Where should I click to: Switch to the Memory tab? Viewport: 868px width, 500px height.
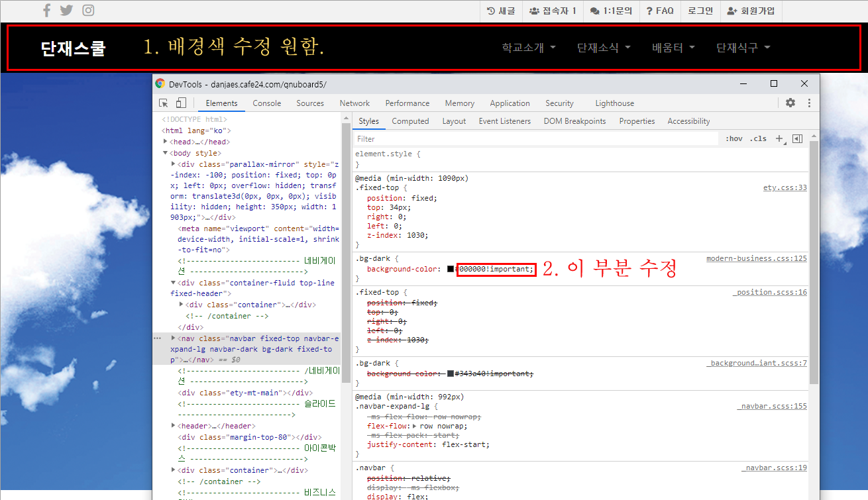click(460, 103)
